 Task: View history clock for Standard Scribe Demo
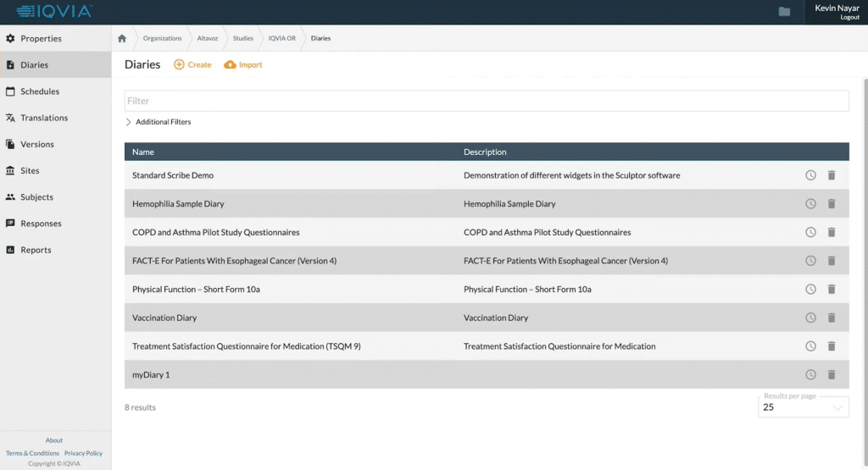click(810, 175)
